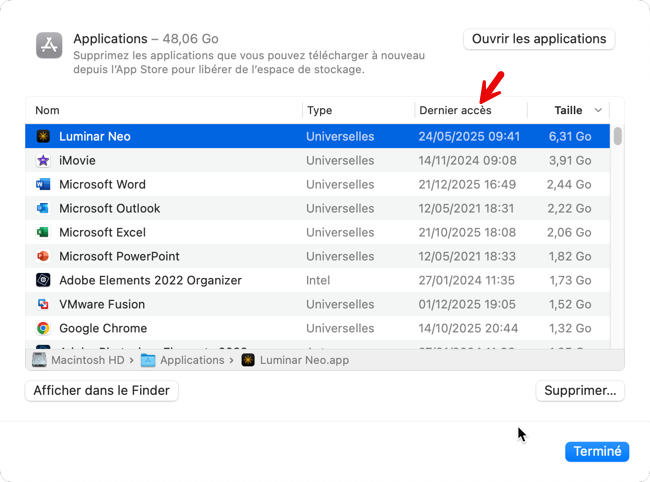Click the 2,06 Go size cell
This screenshot has height=482, width=650.
(569, 232)
